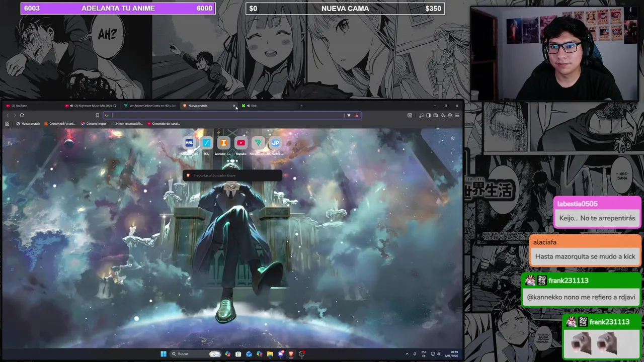
Task: Open the Nightcore Music Mix 2025 tab
Action: click(x=91, y=106)
